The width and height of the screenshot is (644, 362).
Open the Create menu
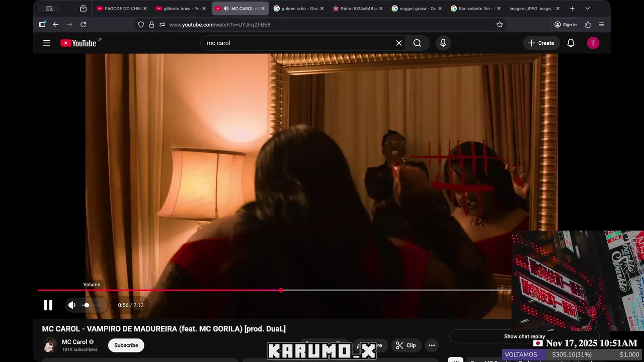[x=541, y=43]
